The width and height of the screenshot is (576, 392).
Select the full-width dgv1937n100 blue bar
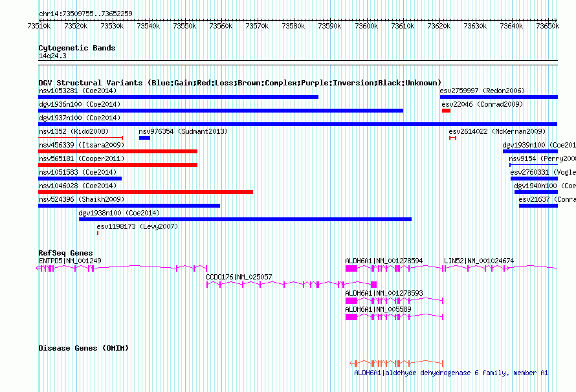click(x=298, y=124)
